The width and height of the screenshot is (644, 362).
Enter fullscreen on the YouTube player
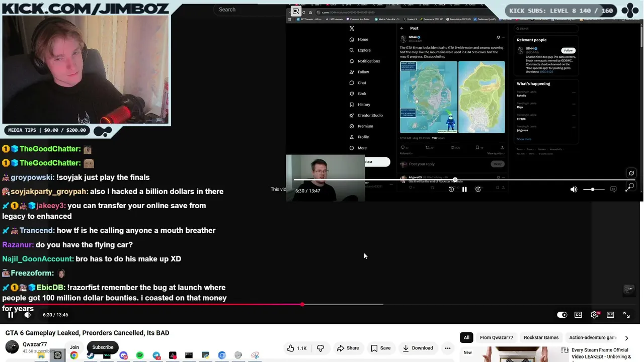(626, 315)
